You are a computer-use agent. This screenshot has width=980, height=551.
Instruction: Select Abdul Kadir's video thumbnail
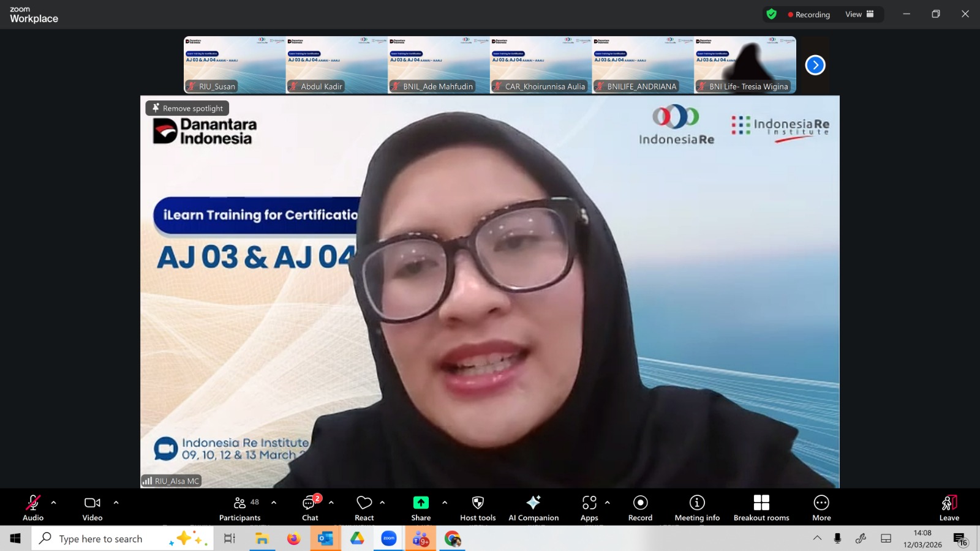click(336, 65)
